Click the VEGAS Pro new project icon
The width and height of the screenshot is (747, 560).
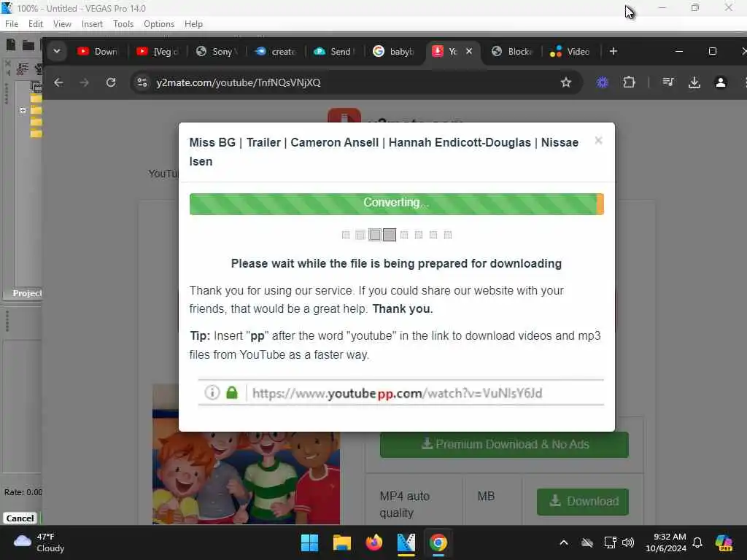[10, 44]
